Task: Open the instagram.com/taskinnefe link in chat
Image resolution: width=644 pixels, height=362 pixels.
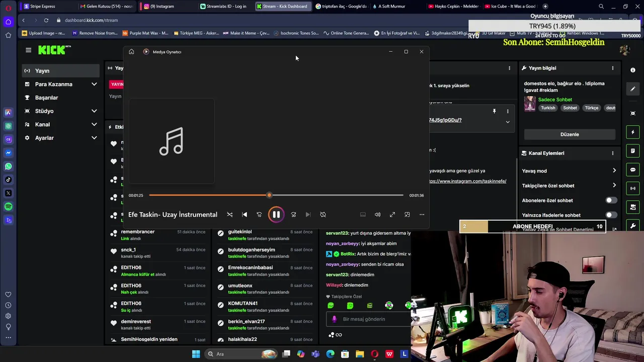Action: (x=467, y=181)
